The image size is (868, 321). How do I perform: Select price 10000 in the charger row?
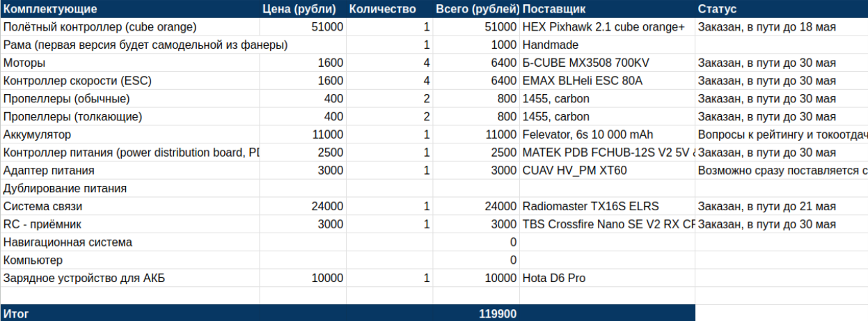303,279
